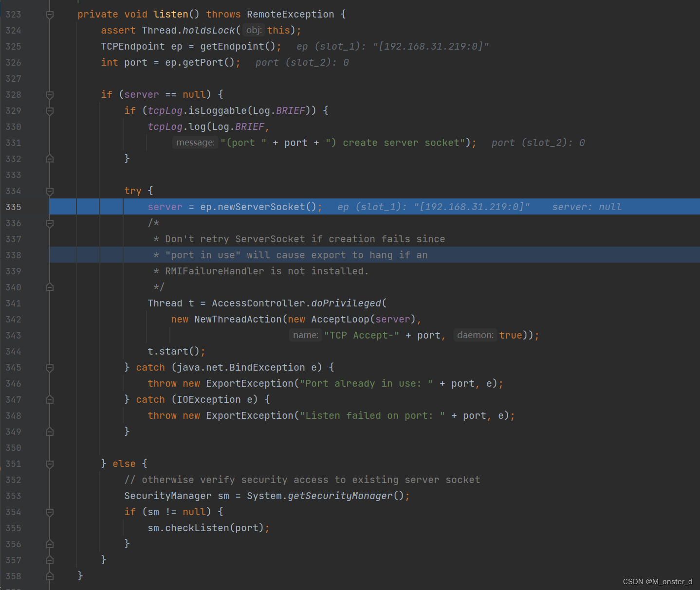Screen dimensions: 700x590
Task: Click the 'listen' method name in the declaration
Action: (171, 15)
